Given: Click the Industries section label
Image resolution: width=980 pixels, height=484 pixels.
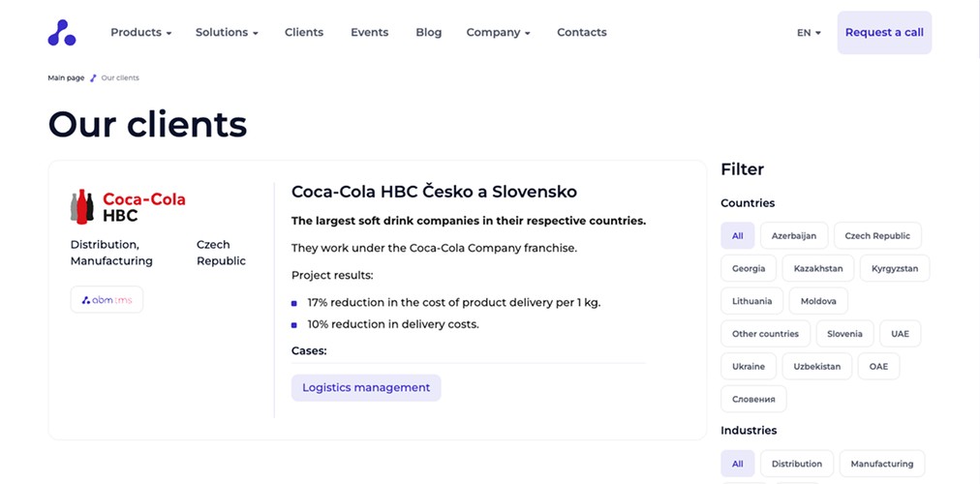Looking at the screenshot, I should 749,431.
